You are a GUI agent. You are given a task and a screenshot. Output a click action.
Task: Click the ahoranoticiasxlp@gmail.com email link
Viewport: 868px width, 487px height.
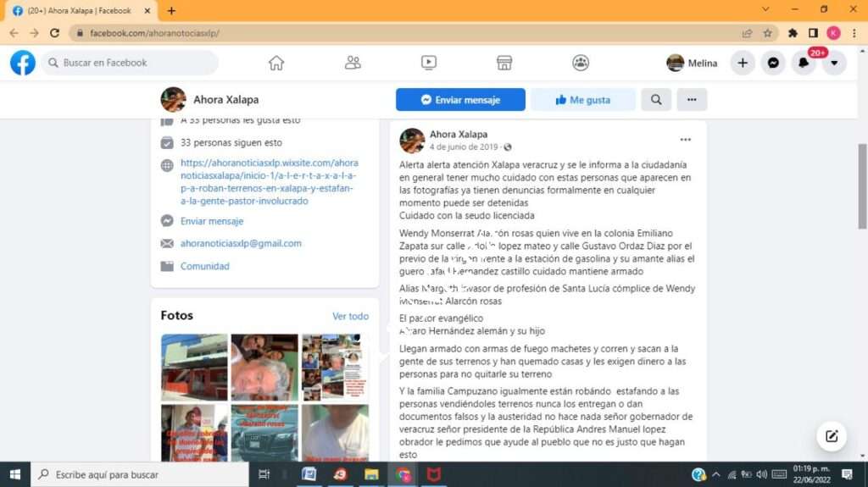pos(241,244)
